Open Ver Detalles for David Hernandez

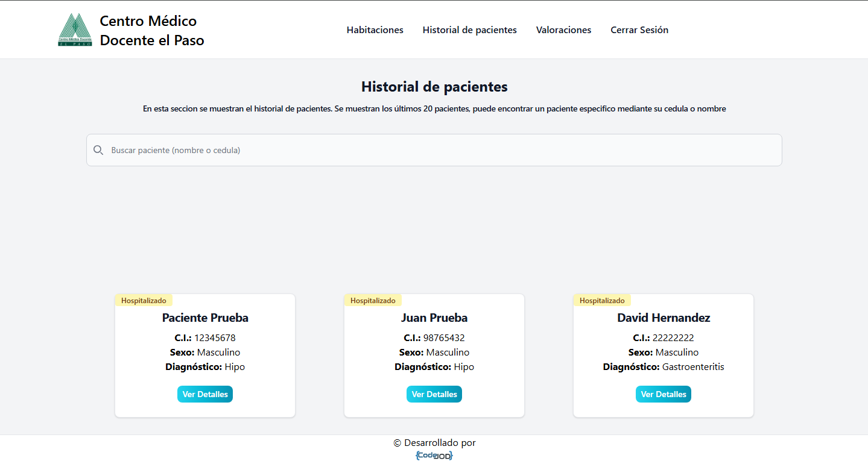pyautogui.click(x=663, y=394)
